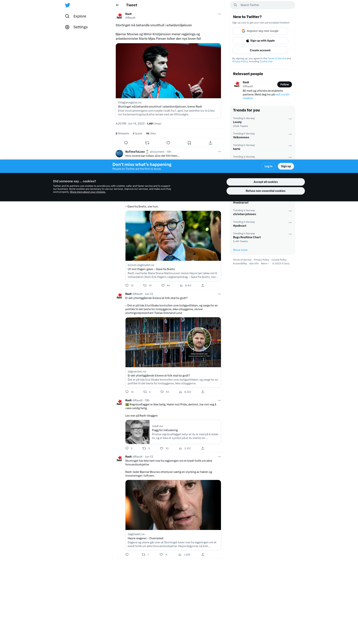Viewport: 358px width, 644px height.
Task: Open the dagbladet.no 'Høyre reagerer' article image
Action: (173, 505)
